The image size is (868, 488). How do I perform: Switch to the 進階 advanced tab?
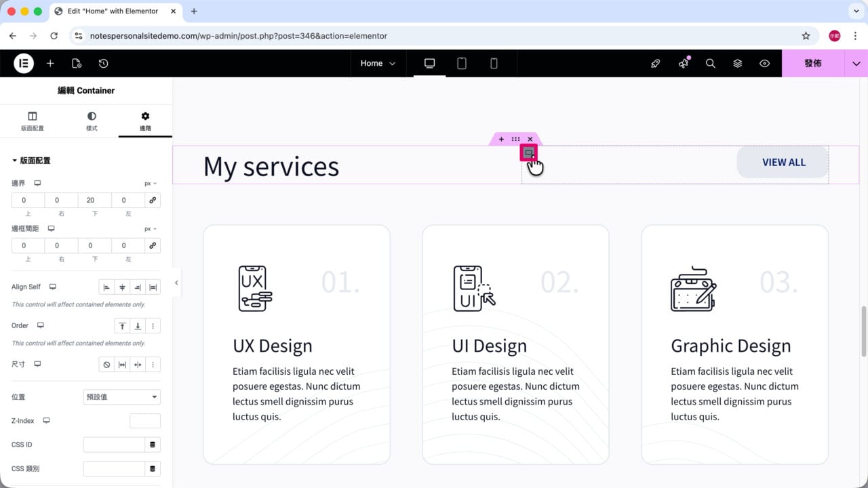coord(145,121)
